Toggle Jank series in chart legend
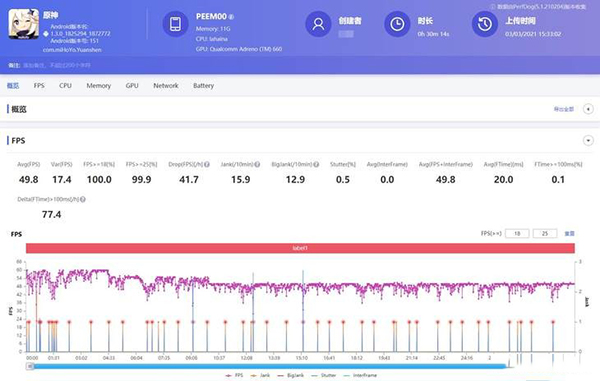This screenshot has width=600, height=381. click(260, 375)
